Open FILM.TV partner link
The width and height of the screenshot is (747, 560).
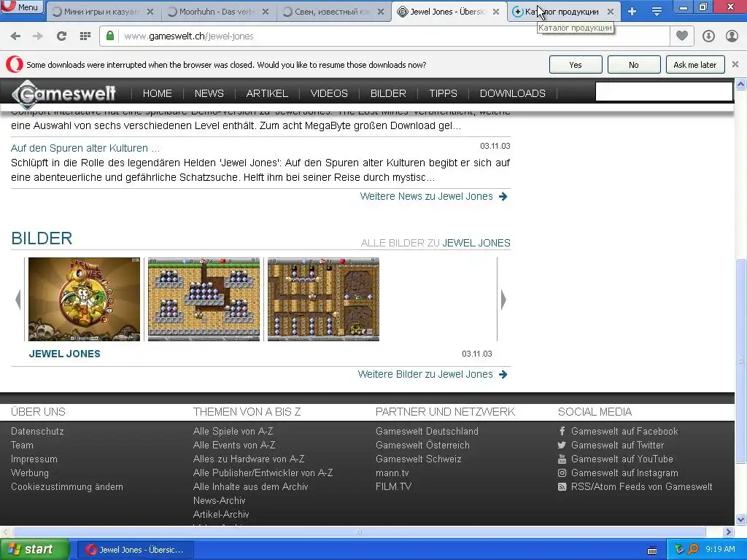393,486
